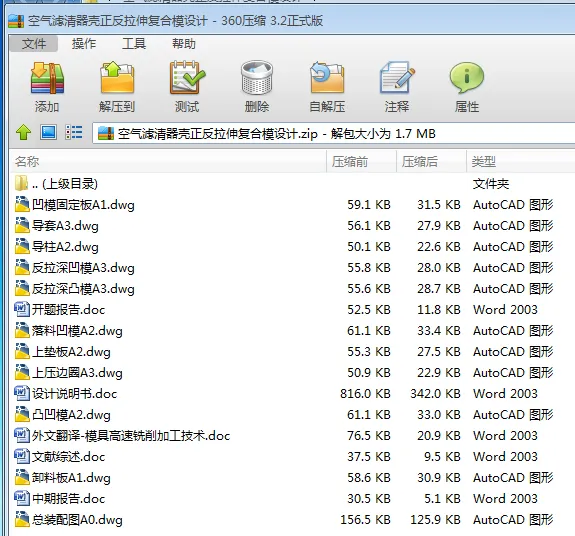This screenshot has width=575, height=536.
Task: Click the 5.1 KB compressed size value
Action: coord(442,498)
